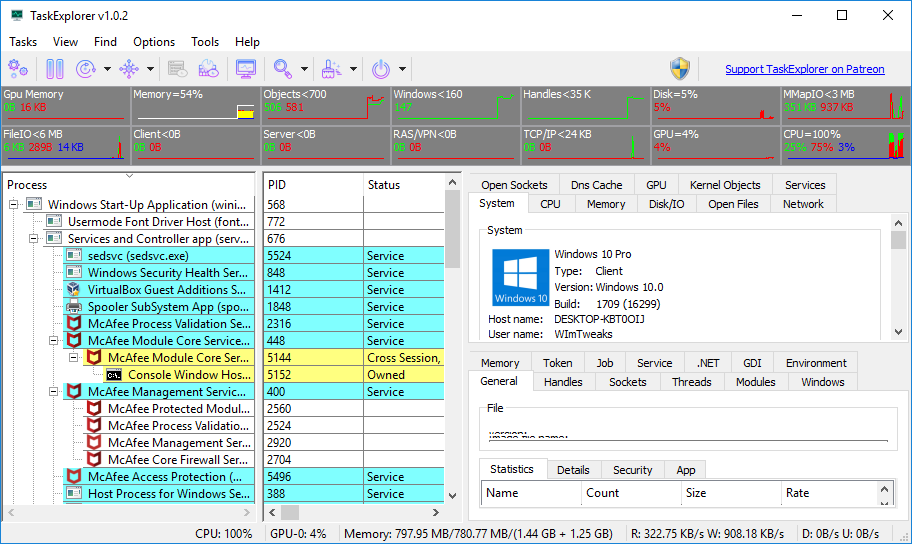Click the process list vertical scrollbar down arrow
This screenshot has height=544, width=912.
point(453,496)
